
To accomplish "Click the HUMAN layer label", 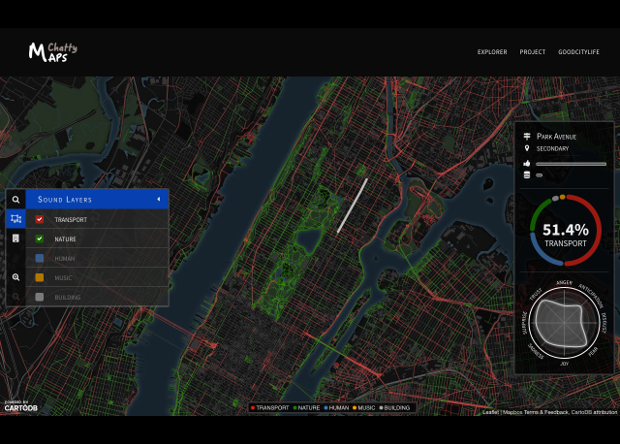I will click(x=65, y=258).
